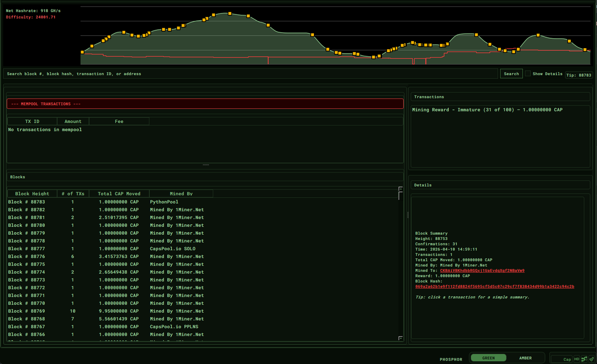597x364 pixels.
Task: Click the HD status icon
Action: point(577,359)
